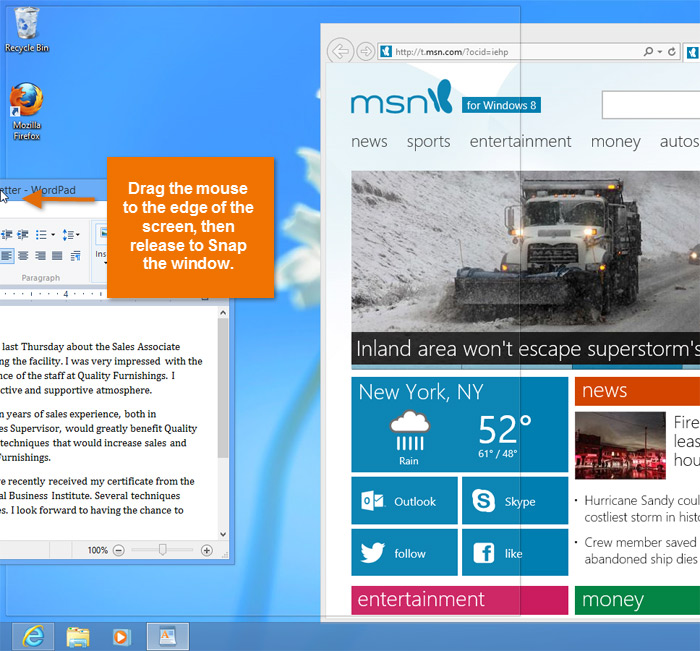Open File Explorer from the taskbar
The image size is (700, 651).
pos(78,637)
